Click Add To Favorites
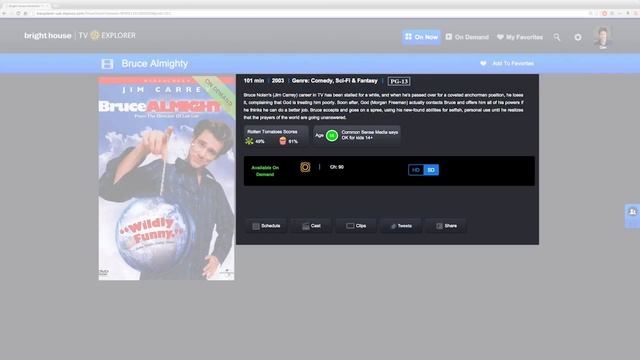The height and width of the screenshot is (360, 640). click(x=513, y=63)
